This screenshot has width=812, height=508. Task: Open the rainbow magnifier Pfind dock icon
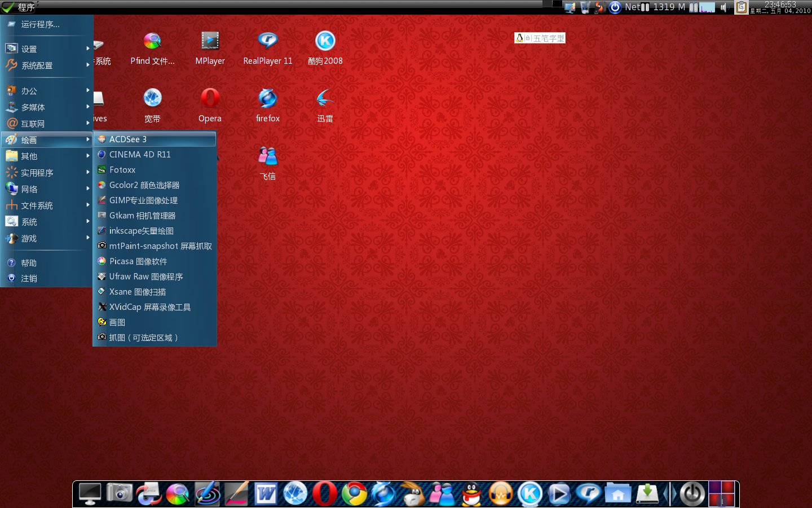[x=178, y=494]
